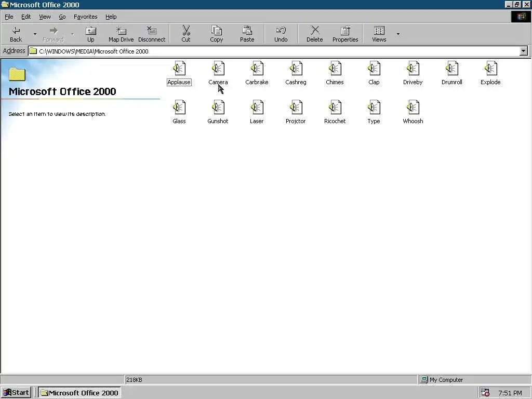Select the Laser sound file
The width and height of the screenshot is (532, 399).
257,112
